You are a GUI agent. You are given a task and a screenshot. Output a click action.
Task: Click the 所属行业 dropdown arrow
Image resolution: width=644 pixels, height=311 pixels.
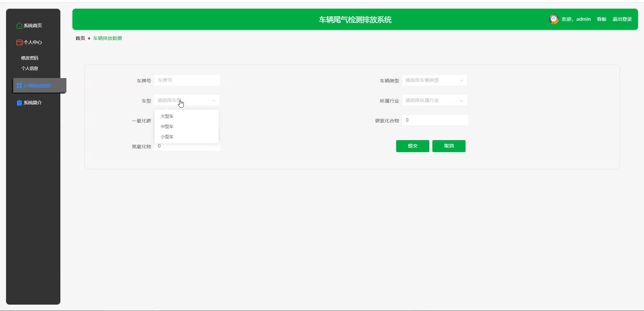tap(461, 101)
